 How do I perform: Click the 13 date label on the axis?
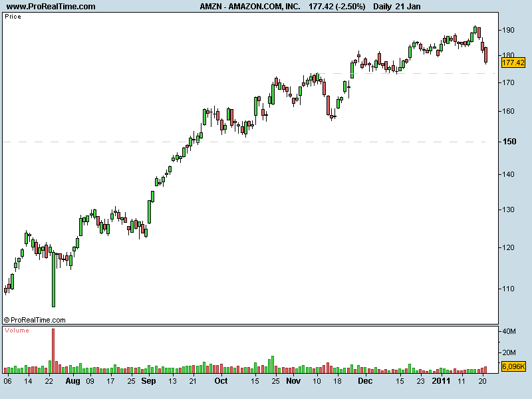click(172, 381)
